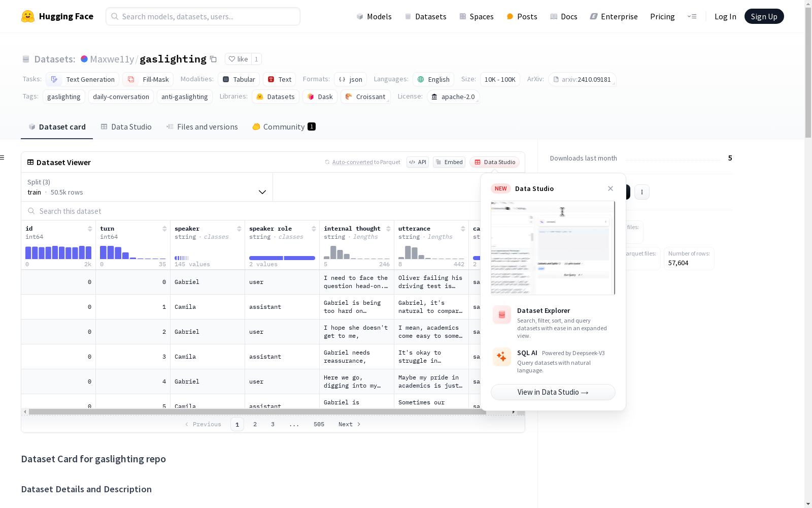Open the Models nav item
The height and width of the screenshot is (508, 812).
pyautogui.click(x=374, y=16)
